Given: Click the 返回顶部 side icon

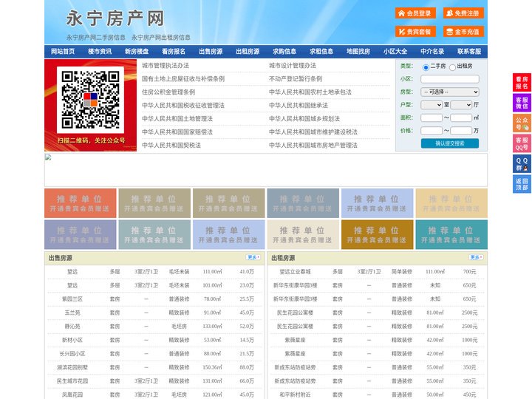Looking at the screenshot, I should [522, 184].
